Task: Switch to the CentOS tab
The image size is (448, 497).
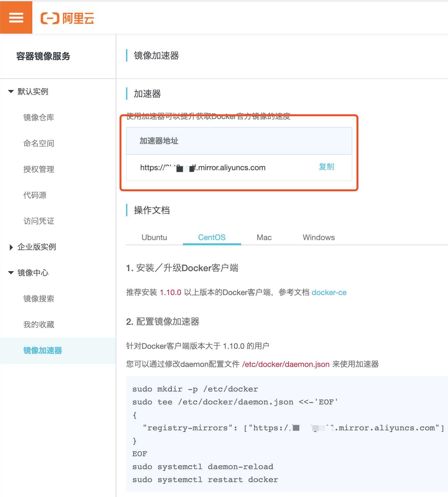Action: click(x=212, y=237)
